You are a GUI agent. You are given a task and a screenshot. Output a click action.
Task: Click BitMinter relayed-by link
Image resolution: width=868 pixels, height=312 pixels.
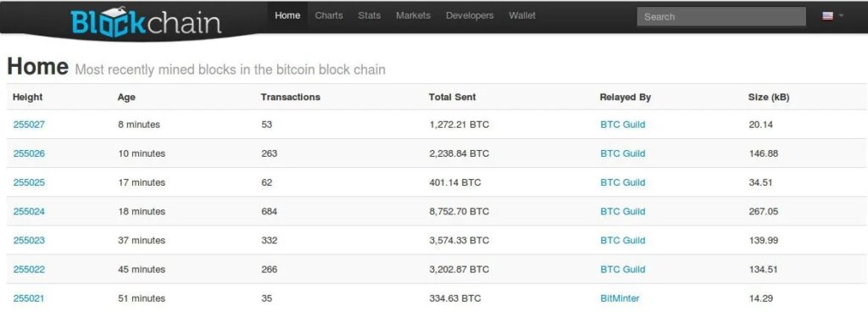pyautogui.click(x=620, y=298)
